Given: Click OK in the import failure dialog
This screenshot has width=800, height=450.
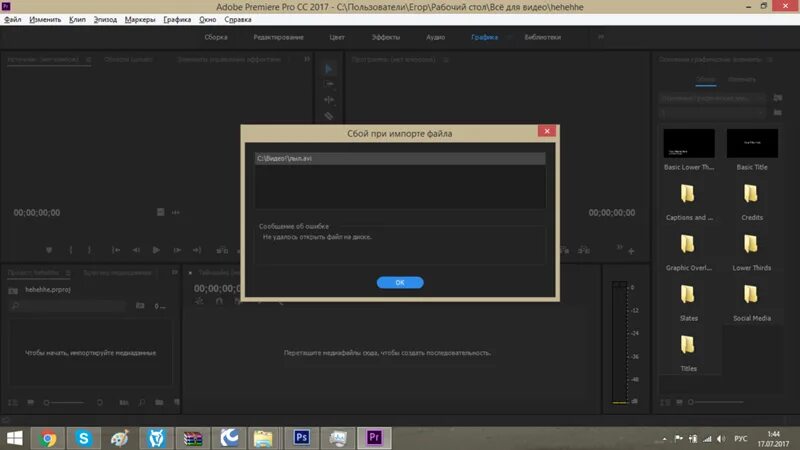Looking at the screenshot, I should [x=400, y=282].
